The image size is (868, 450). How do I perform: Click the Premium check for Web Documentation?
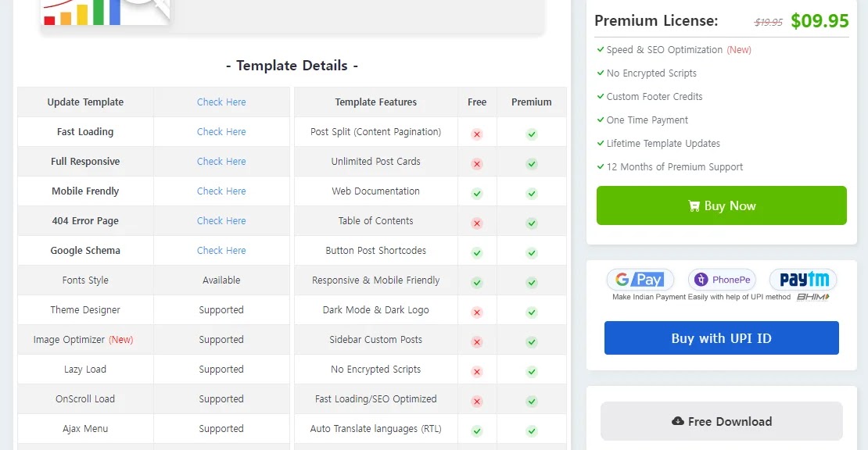coord(532,194)
